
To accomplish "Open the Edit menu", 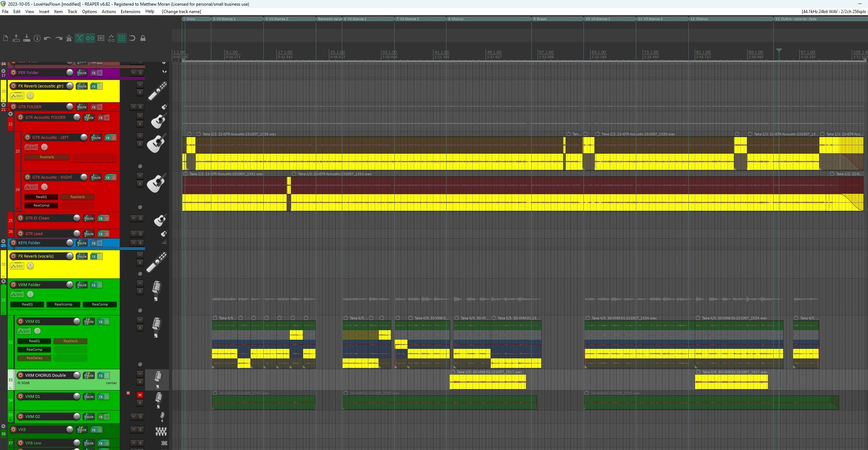I will (x=17, y=11).
